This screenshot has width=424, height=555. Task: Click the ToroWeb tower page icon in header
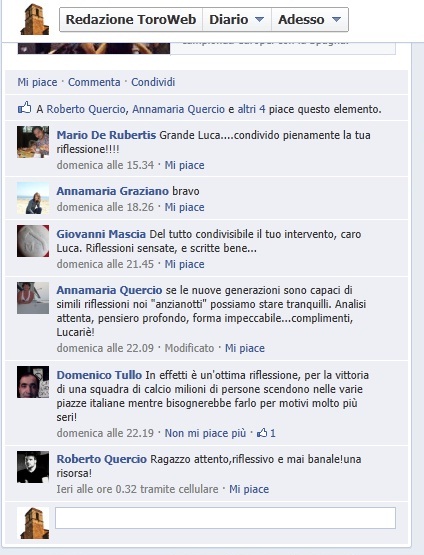pos(35,19)
